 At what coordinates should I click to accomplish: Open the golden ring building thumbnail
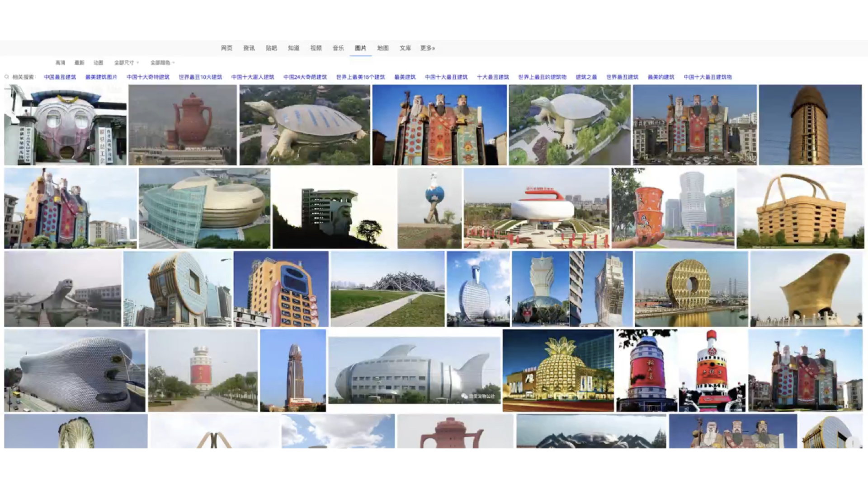691,289
